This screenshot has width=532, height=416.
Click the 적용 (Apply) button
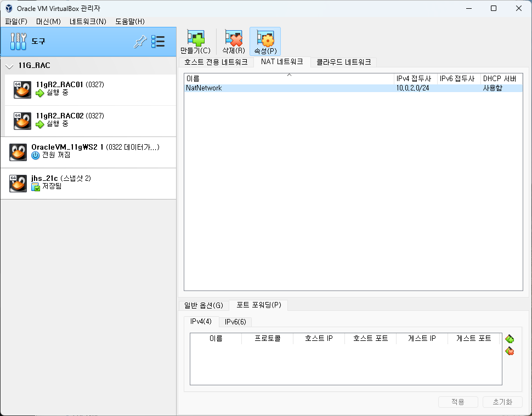458,402
